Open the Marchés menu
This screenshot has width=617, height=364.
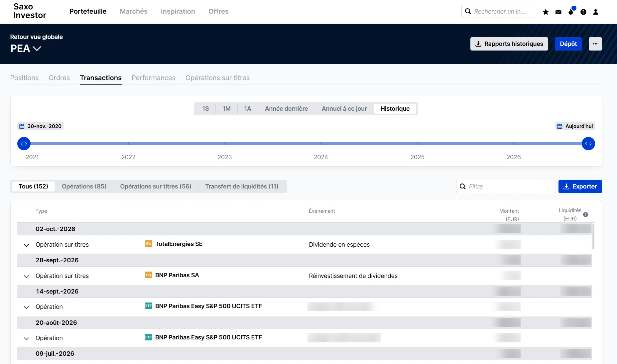[x=134, y=11]
